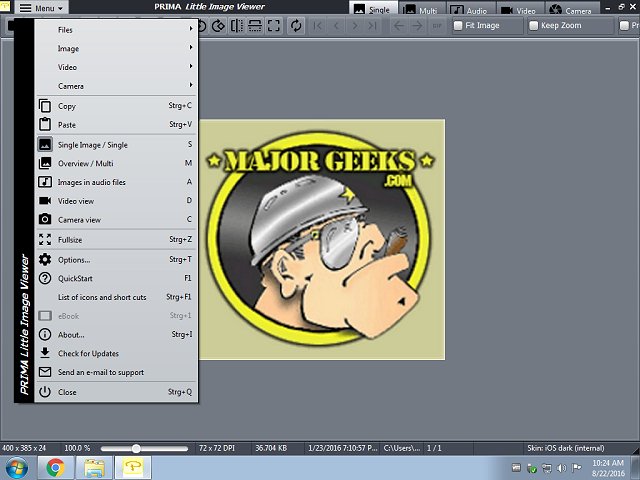
Task: Click the Fullsize expand icon
Action: coord(44,240)
